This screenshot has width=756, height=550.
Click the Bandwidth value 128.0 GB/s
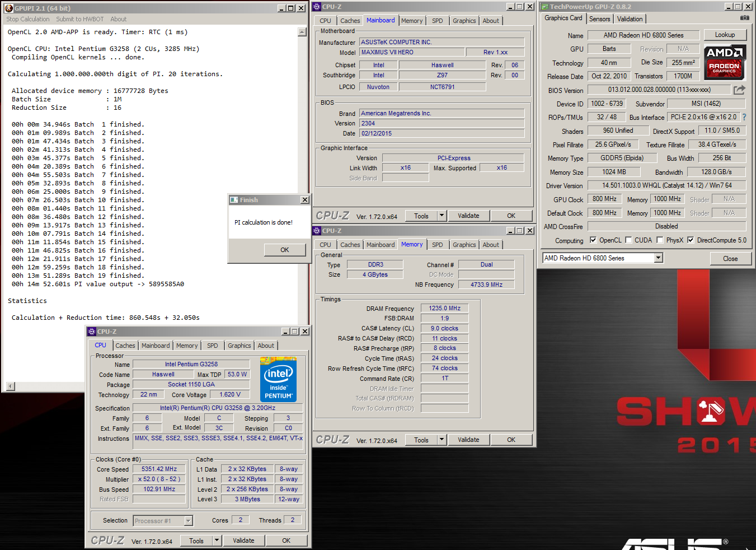716,172
